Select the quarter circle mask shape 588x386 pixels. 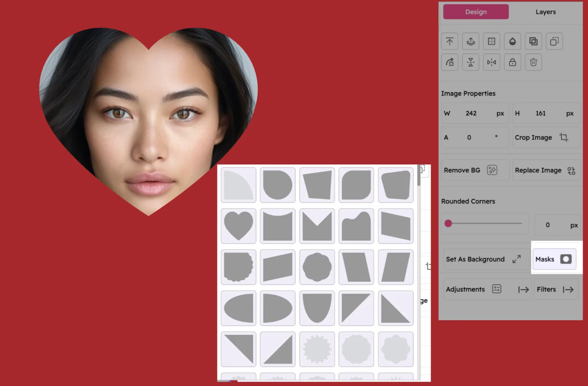(239, 185)
